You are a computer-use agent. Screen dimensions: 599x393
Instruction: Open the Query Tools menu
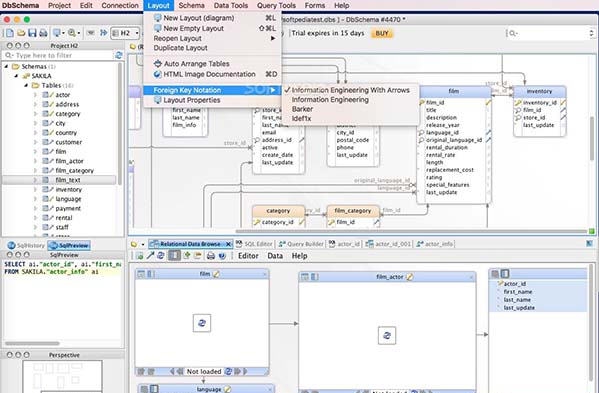point(276,5)
